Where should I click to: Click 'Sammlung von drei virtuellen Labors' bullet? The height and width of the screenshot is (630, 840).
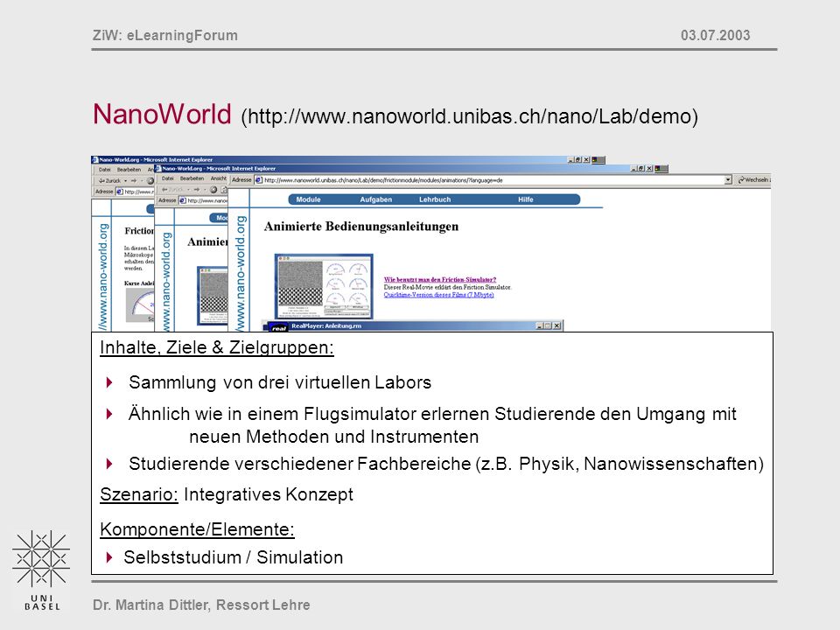tap(280, 382)
